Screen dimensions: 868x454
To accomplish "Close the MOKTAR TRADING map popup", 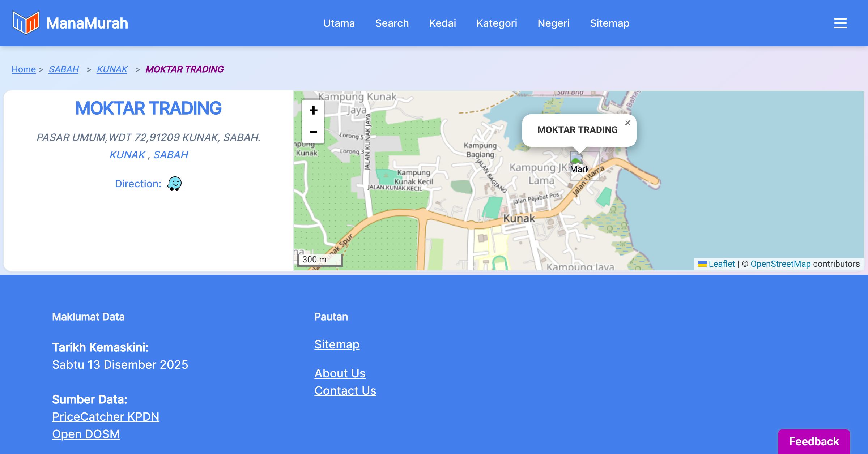I will (628, 123).
